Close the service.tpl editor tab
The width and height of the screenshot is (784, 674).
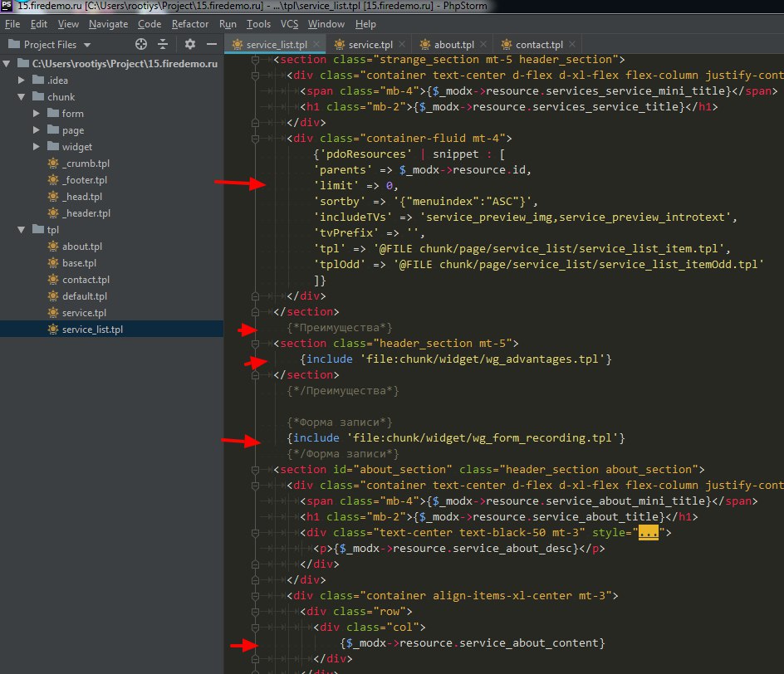[402, 44]
